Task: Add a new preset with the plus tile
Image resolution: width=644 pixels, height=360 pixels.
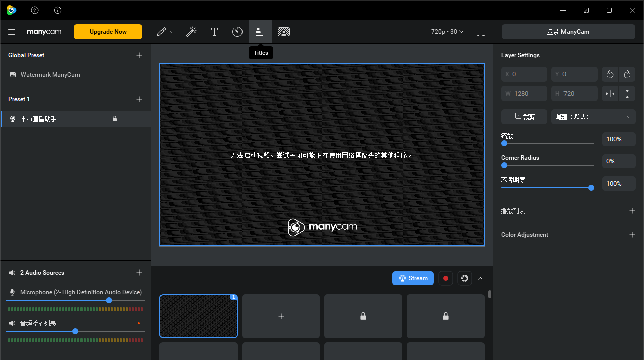Action: pyautogui.click(x=281, y=316)
